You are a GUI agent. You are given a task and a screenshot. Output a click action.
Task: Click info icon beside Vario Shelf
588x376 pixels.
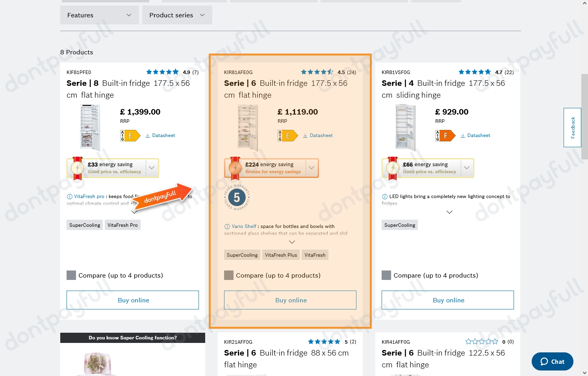(227, 226)
